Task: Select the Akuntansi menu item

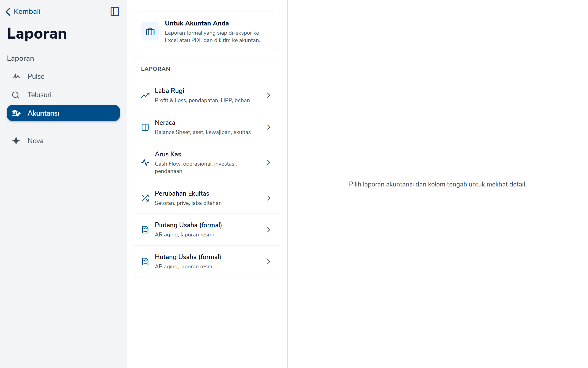Action: pyautogui.click(x=63, y=113)
